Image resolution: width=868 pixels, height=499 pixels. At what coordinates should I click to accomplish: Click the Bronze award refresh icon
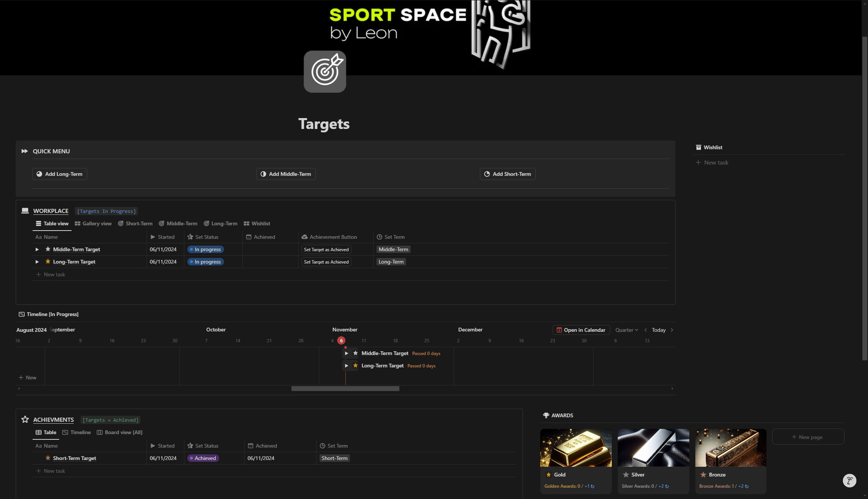tap(747, 486)
